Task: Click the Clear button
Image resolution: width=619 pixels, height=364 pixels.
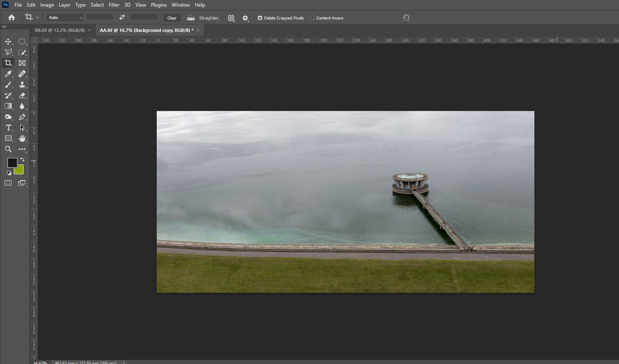Action: click(x=172, y=18)
